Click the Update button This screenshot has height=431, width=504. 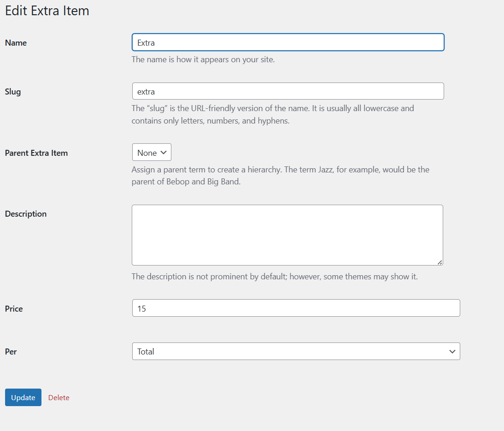point(23,397)
